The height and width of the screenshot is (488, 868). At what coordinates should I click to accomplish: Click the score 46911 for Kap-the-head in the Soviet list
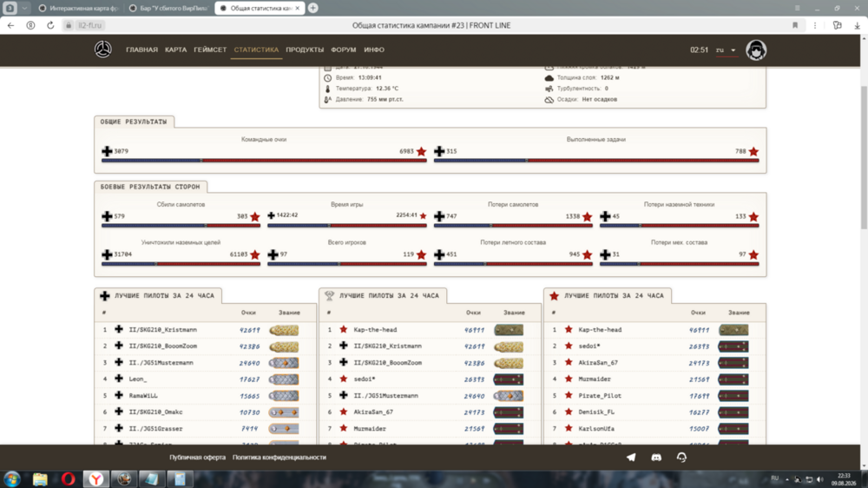pos(699,330)
